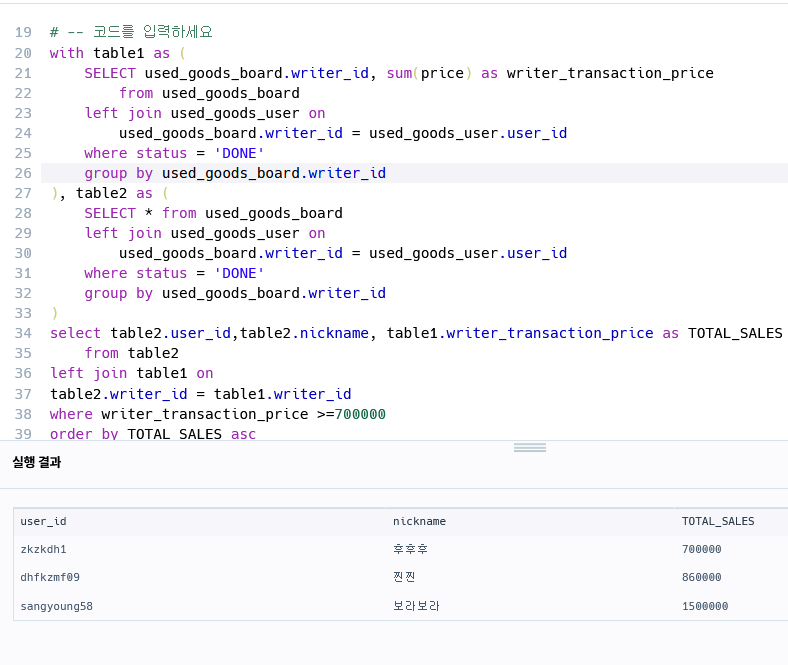
Task: Click line 32 group by clause
Action: point(235,293)
